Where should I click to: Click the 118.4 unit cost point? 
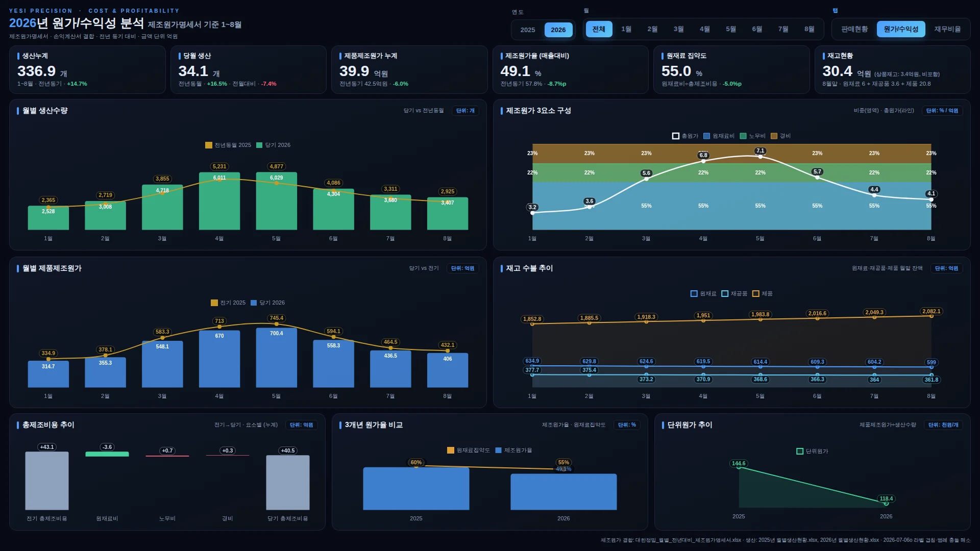point(886,503)
